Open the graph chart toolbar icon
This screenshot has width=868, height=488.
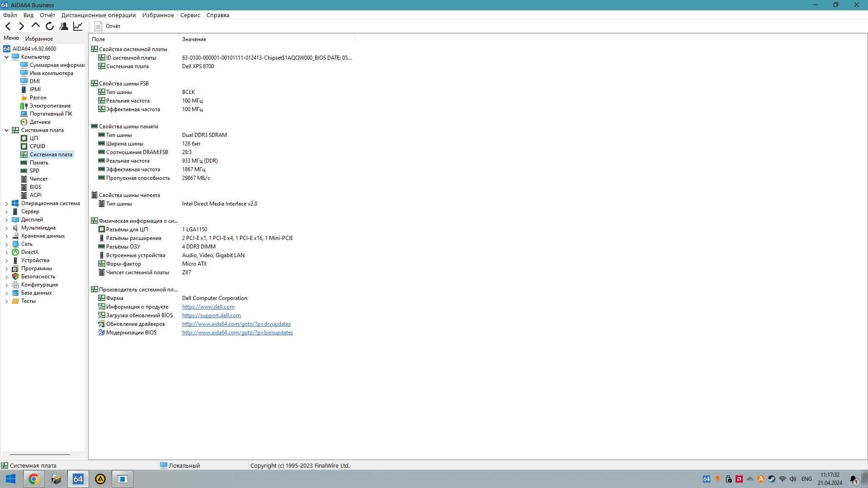[78, 26]
